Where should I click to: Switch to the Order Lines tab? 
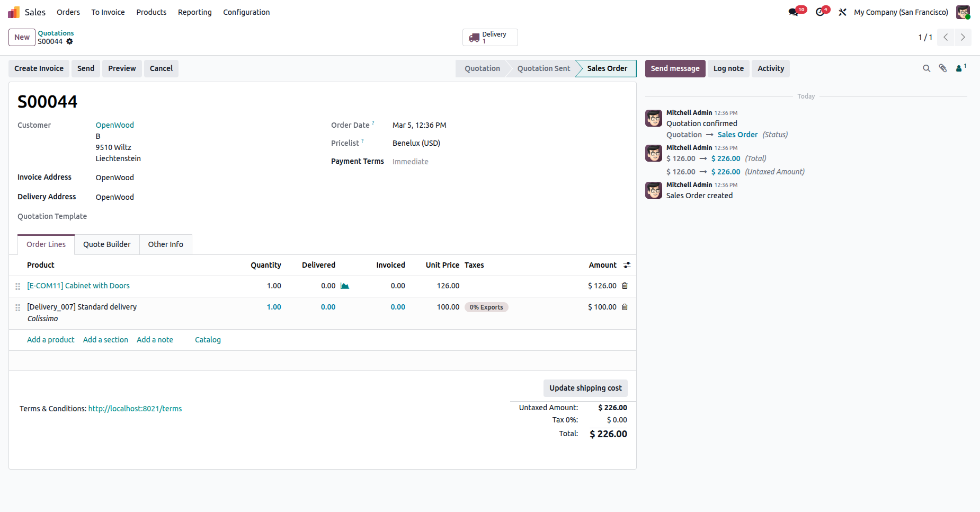[x=46, y=244]
